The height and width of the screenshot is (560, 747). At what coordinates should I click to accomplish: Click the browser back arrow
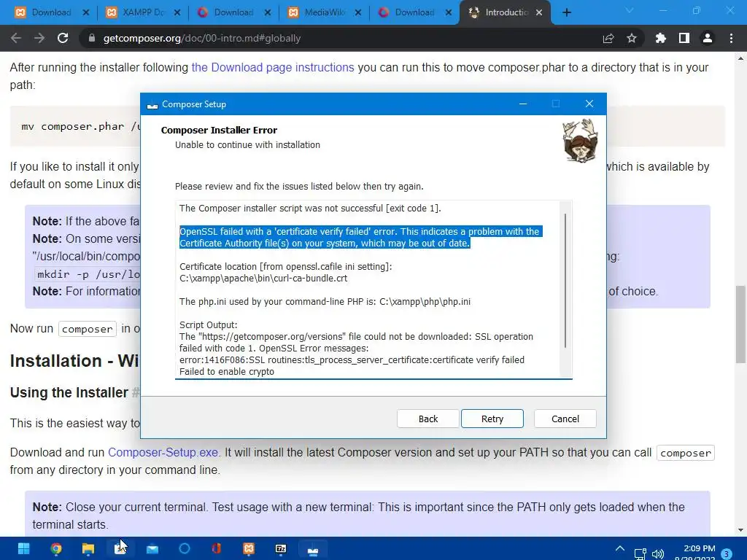pyautogui.click(x=16, y=38)
